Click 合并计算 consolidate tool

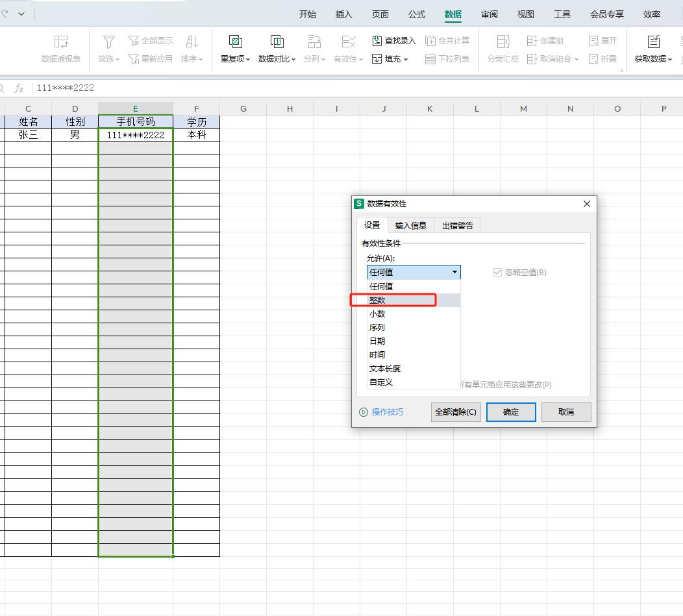447,40
